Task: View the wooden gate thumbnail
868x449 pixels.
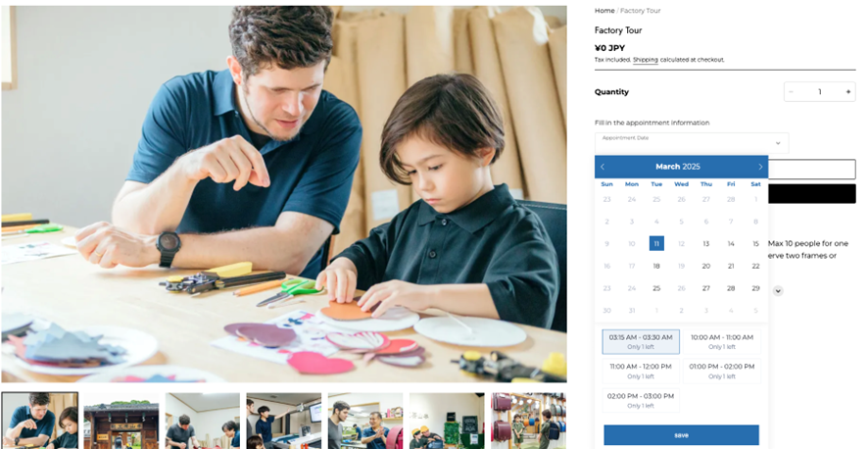Action: pos(121,421)
